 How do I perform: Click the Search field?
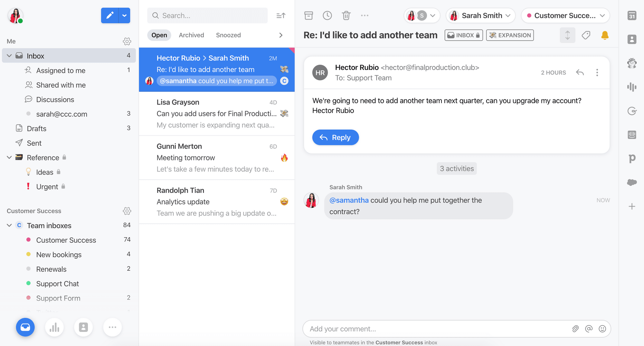point(207,15)
